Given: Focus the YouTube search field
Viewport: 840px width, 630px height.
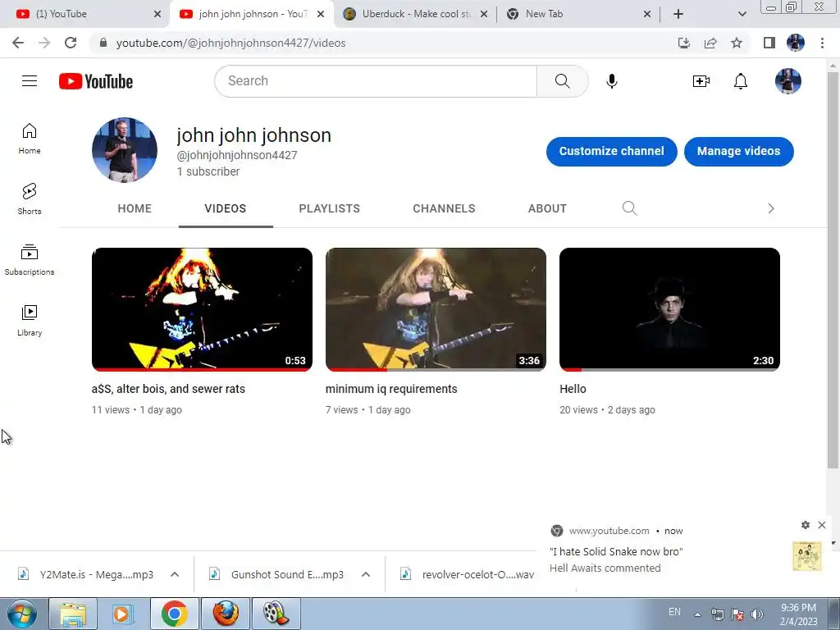Looking at the screenshot, I should pos(376,81).
